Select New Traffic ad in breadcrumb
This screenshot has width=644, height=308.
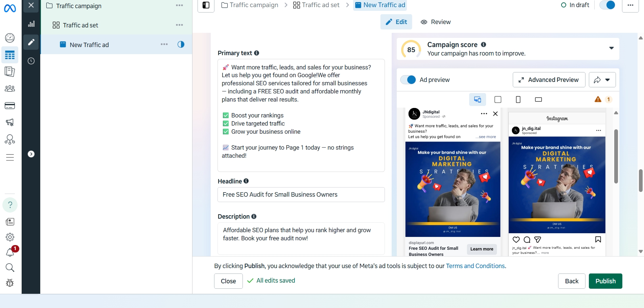pos(380,5)
